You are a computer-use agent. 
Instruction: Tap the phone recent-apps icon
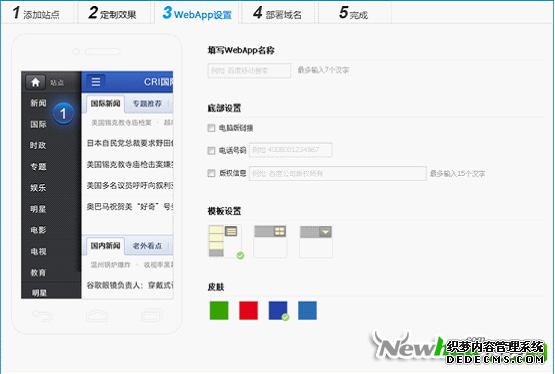tap(151, 315)
